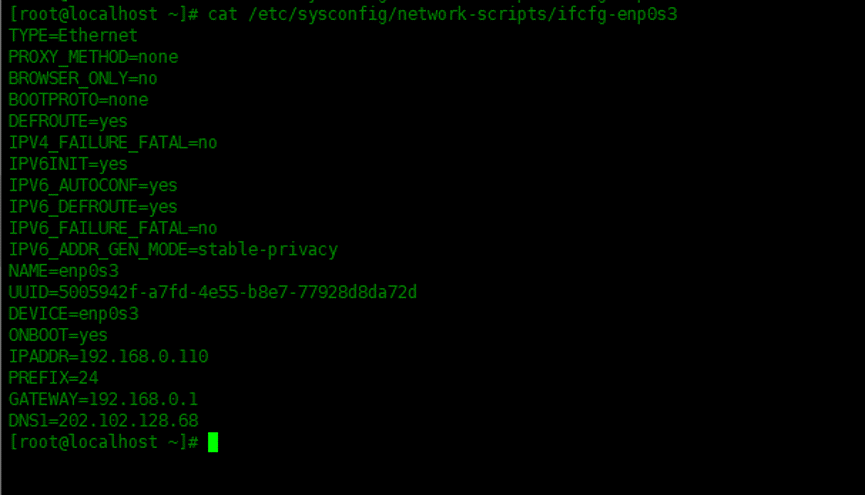865x495 pixels.
Task: Click the PREFIX=24 line
Action: (x=54, y=378)
